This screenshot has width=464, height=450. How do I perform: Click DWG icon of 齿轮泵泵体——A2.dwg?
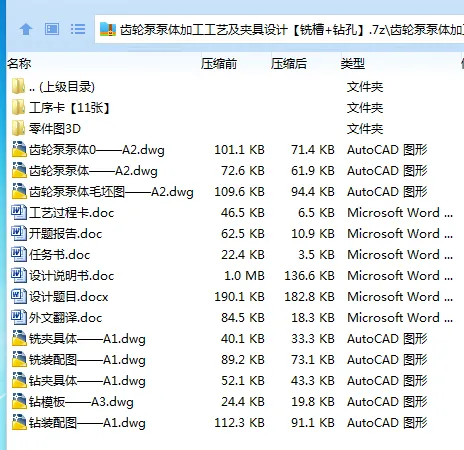pos(19,170)
